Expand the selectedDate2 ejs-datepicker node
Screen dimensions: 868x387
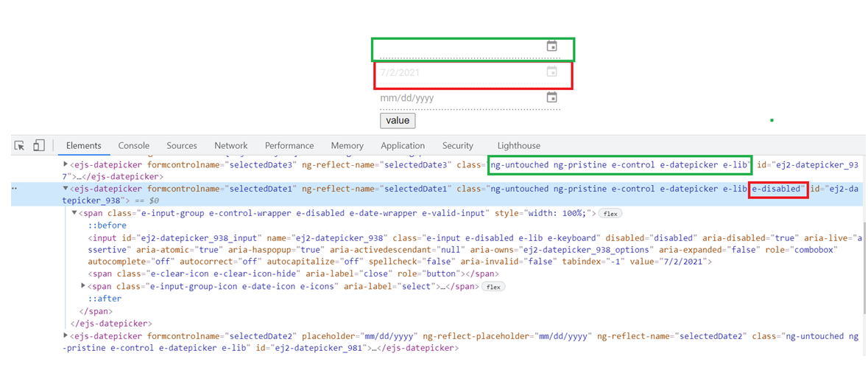66,336
